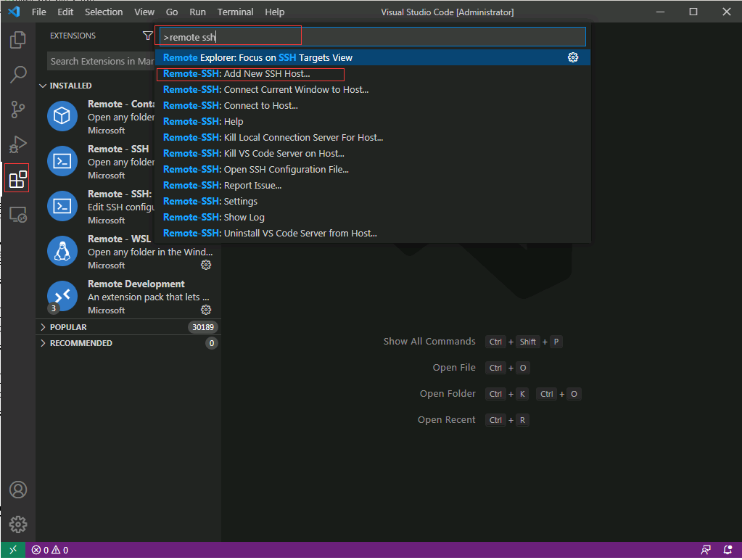Click the RECOMMENDED count badge 0
The image size is (742, 560).
pyautogui.click(x=212, y=343)
